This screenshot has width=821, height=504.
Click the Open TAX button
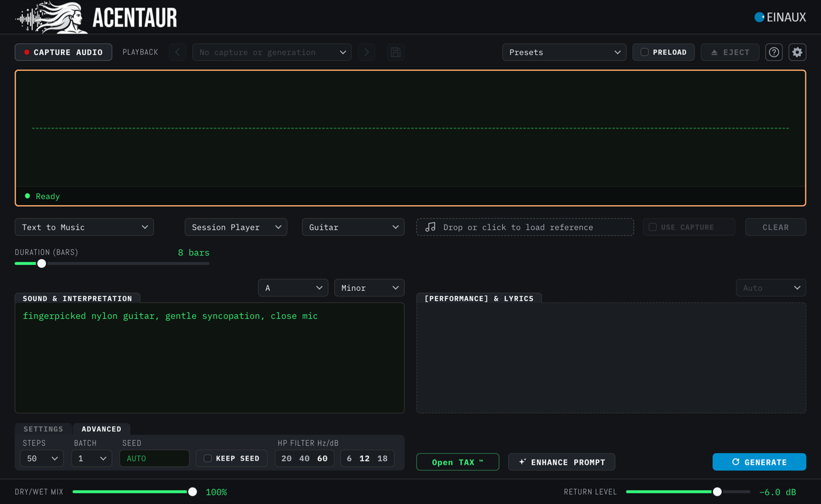point(457,462)
